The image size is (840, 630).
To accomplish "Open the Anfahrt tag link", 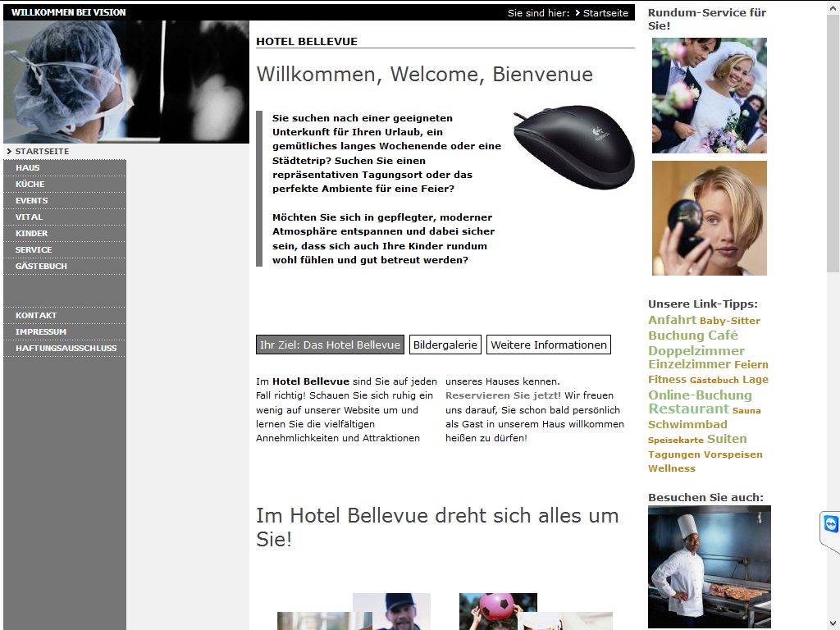I will coord(672,320).
